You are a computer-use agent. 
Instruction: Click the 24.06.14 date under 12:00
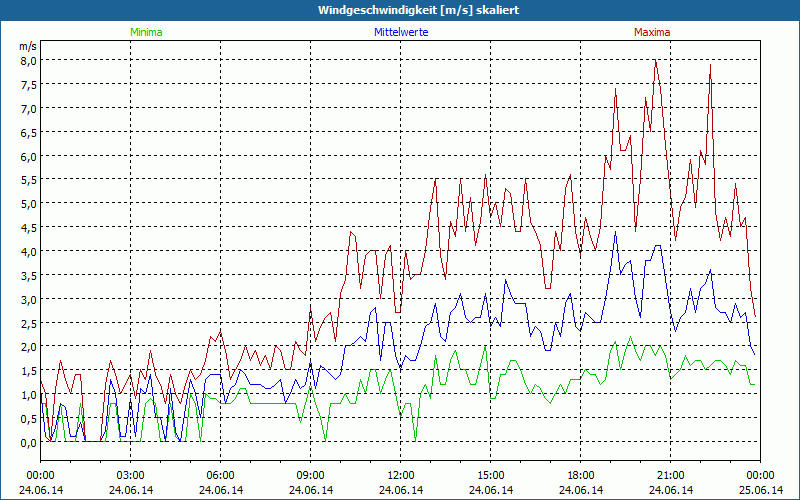click(401, 490)
